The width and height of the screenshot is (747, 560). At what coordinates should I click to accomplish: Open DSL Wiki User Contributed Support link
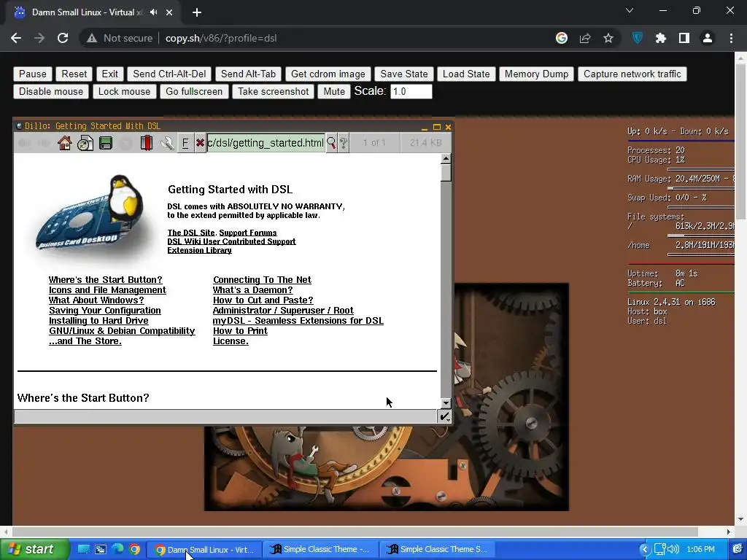pos(231,241)
